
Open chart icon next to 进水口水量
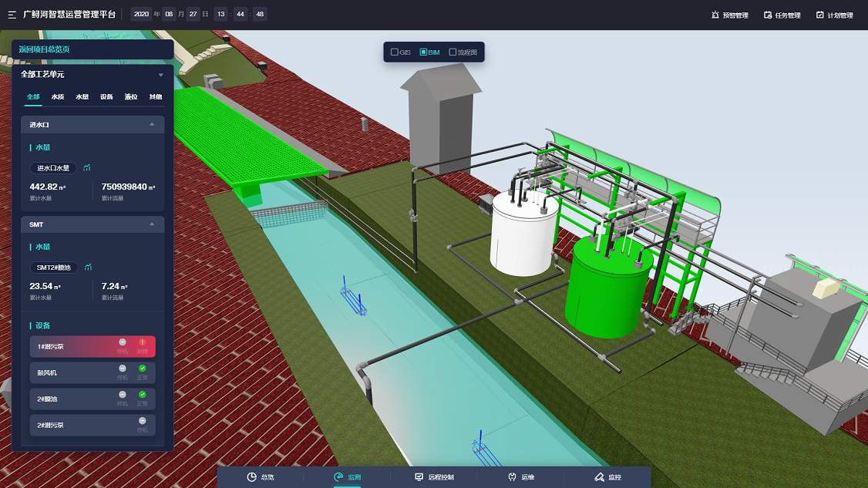(x=87, y=168)
